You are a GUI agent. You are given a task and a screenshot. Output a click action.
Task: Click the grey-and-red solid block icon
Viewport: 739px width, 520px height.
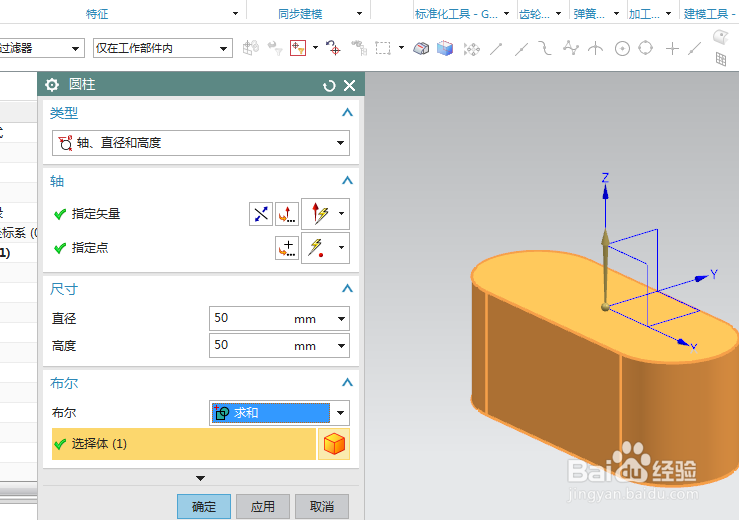(421, 48)
